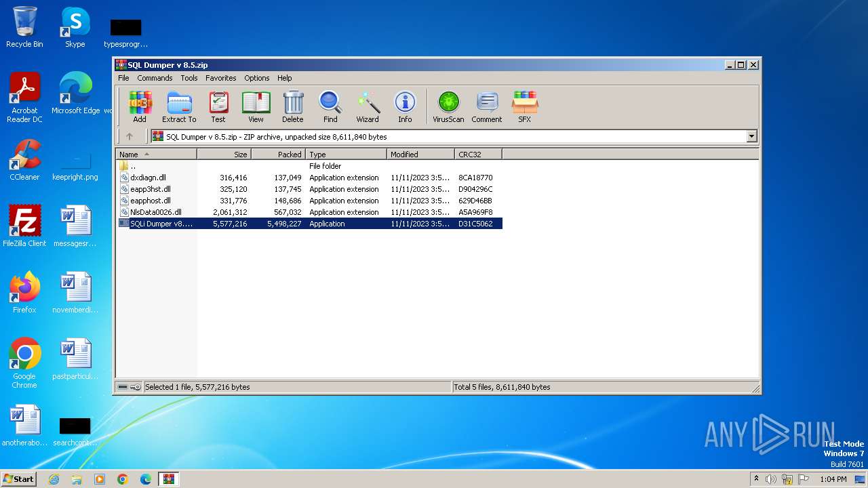Click WinRAR taskbar button
Image resolution: width=868 pixels, height=488 pixels.
[x=168, y=479]
